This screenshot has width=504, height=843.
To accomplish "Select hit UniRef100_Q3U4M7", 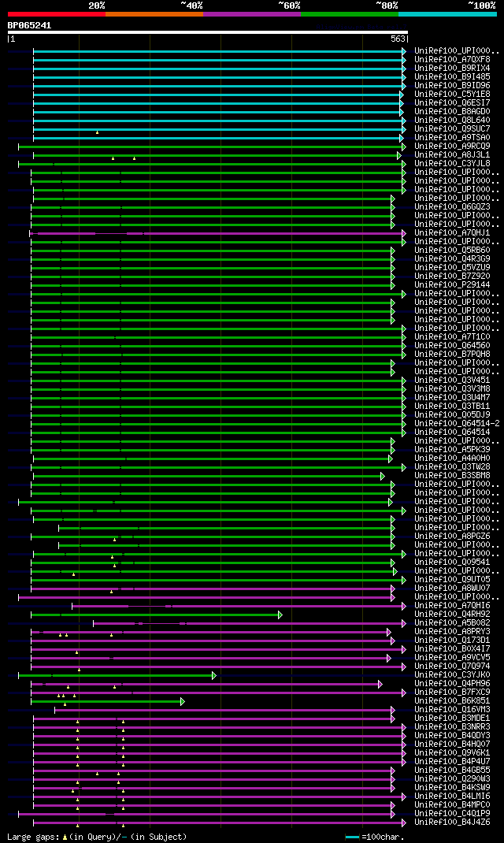I will pos(452,397).
